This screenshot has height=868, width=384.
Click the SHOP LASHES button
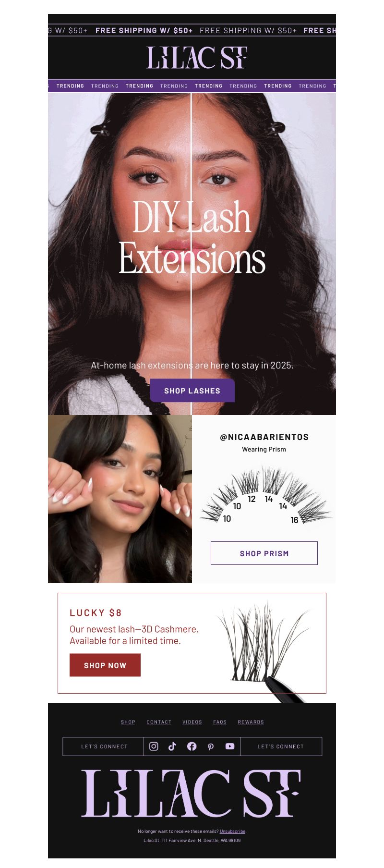[192, 391]
